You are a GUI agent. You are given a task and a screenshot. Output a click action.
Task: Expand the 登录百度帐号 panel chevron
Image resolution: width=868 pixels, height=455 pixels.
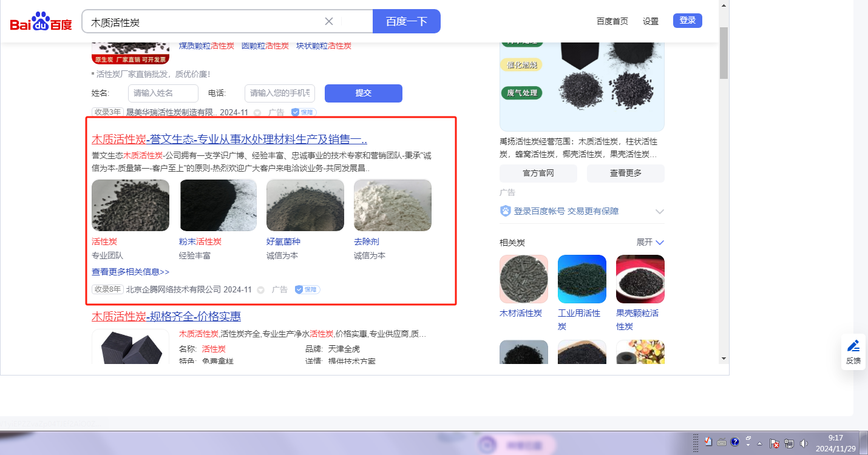click(660, 212)
